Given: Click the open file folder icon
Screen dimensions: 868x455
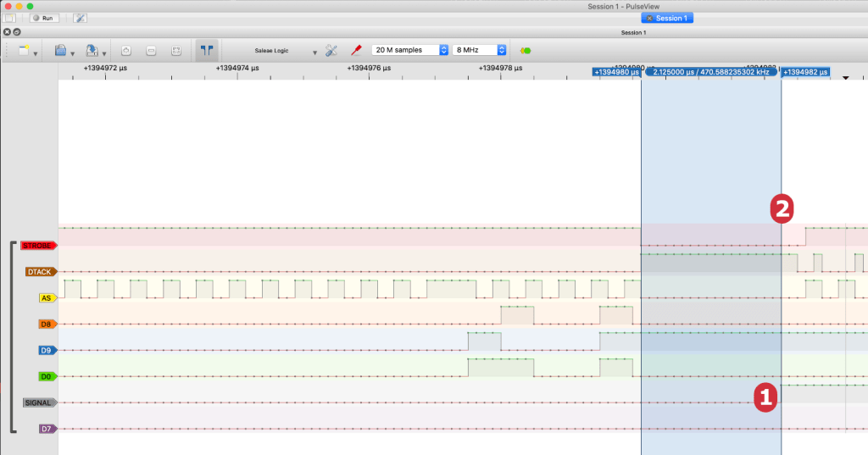Looking at the screenshot, I should (x=60, y=51).
